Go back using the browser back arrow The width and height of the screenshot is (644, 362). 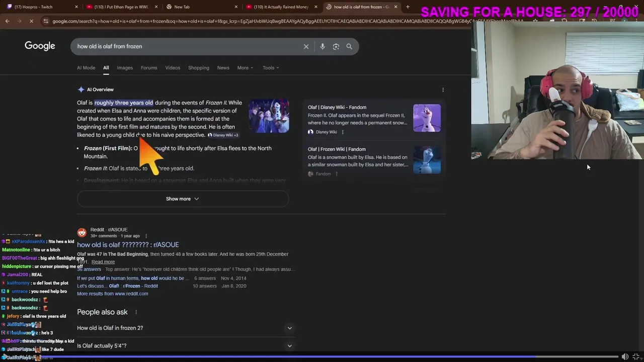click(x=7, y=21)
